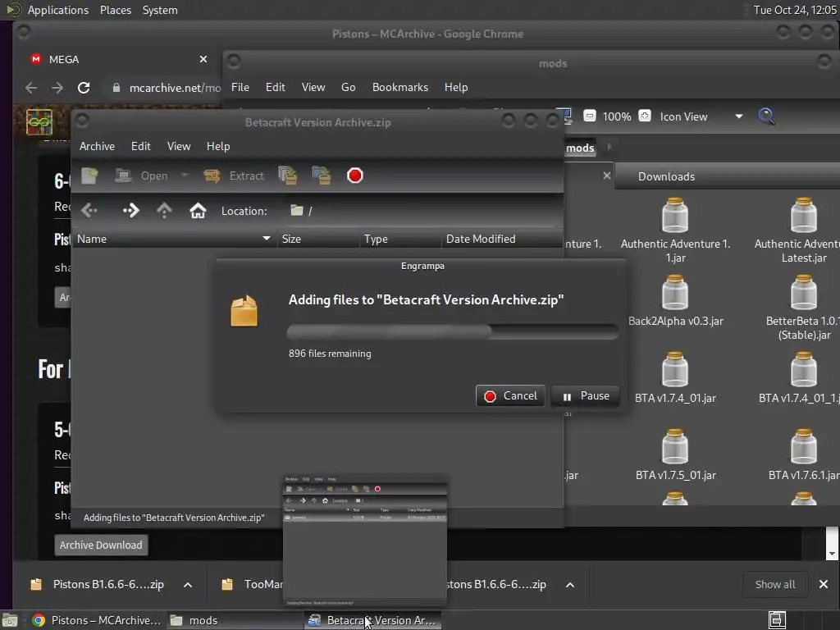Click the Location path field
The image size is (840, 630).
click(x=423, y=211)
